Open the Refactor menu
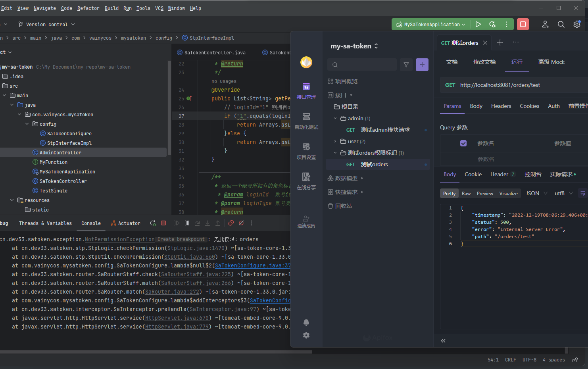Viewport: 588px width, 369px height. pyautogui.click(x=88, y=8)
